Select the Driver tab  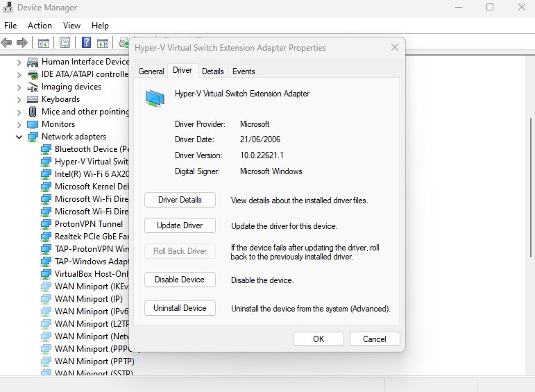(x=182, y=70)
